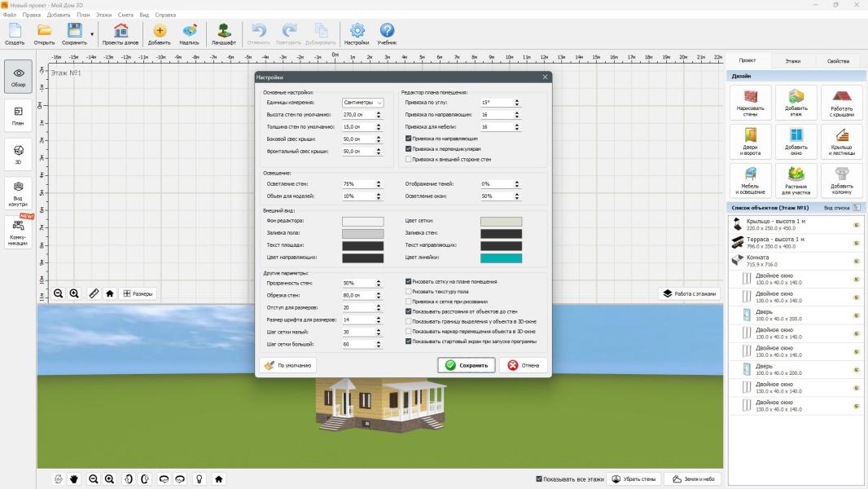The height and width of the screenshot is (489, 868).
Task: Select the Нарисовать стены tool
Action: [750, 103]
